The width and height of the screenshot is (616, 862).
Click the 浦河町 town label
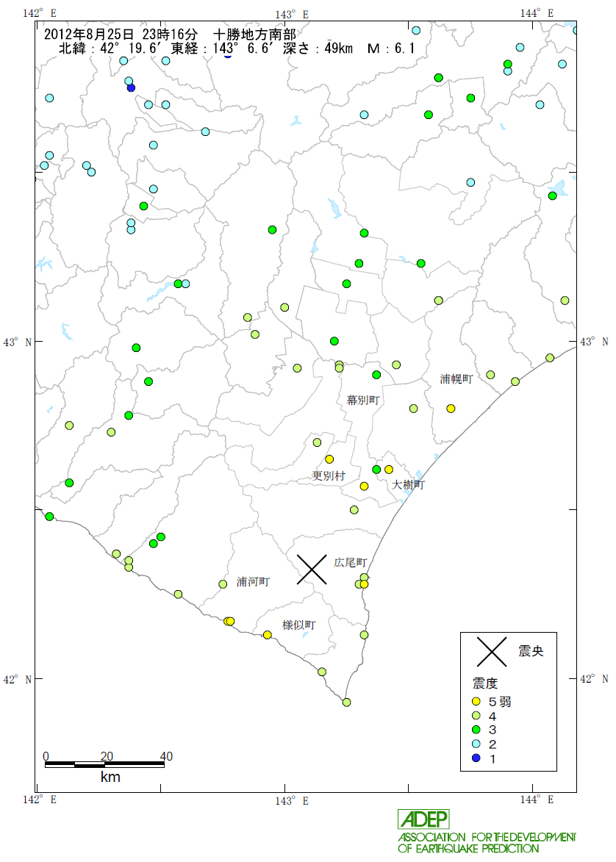coord(253,582)
